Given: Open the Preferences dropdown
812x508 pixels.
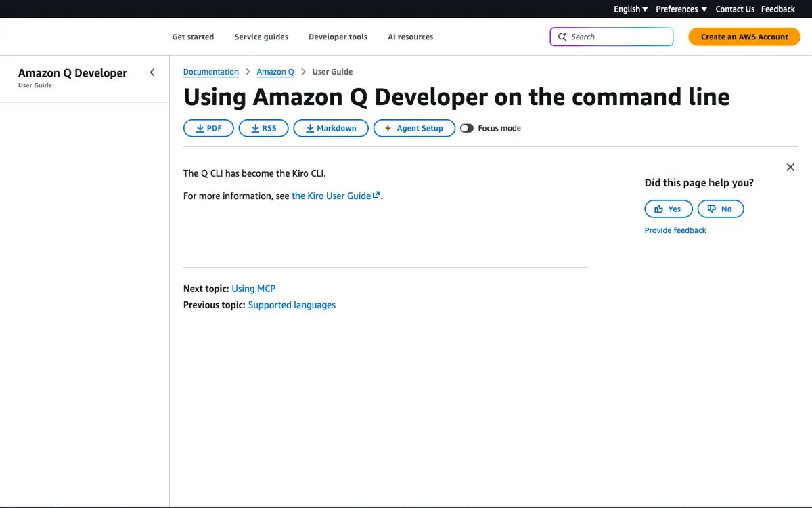Looking at the screenshot, I should click(681, 9).
